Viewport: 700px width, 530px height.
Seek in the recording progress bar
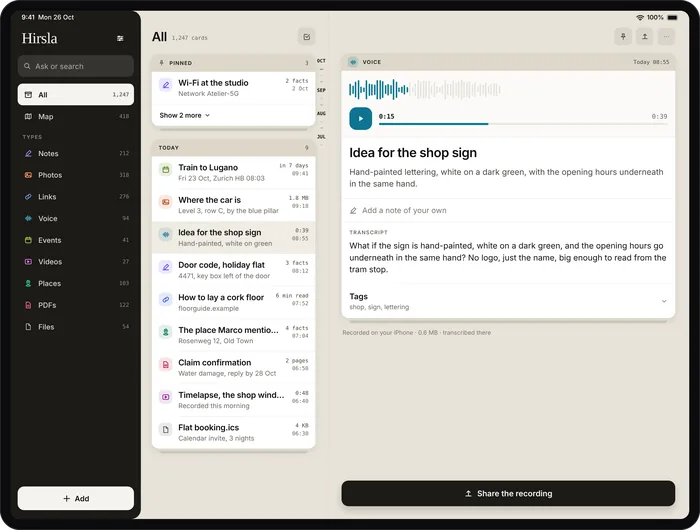click(x=523, y=124)
